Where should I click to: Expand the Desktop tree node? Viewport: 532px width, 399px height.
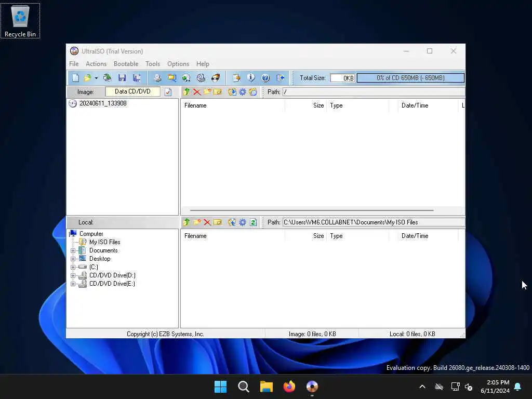[x=73, y=259]
